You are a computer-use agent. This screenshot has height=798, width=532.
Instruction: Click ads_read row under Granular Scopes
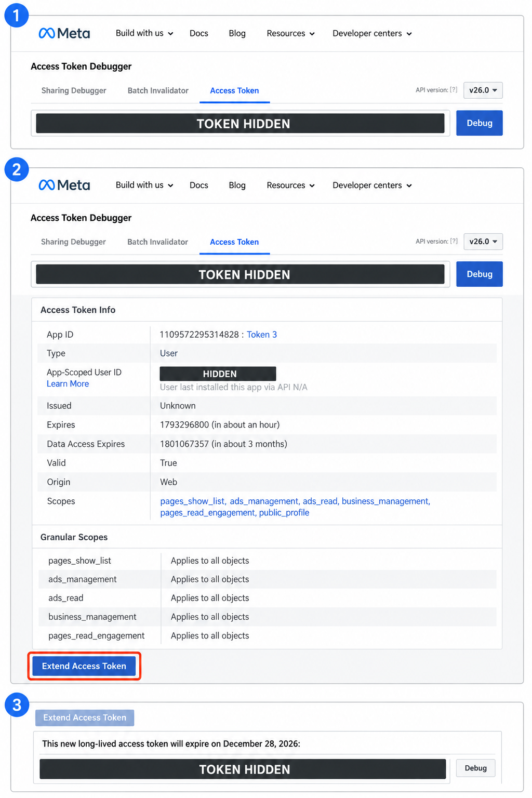click(267, 598)
